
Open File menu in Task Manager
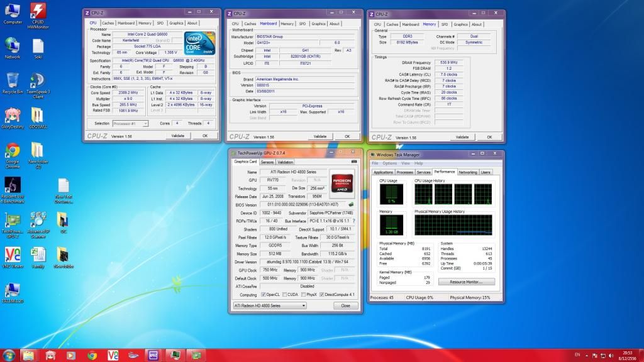375,163
